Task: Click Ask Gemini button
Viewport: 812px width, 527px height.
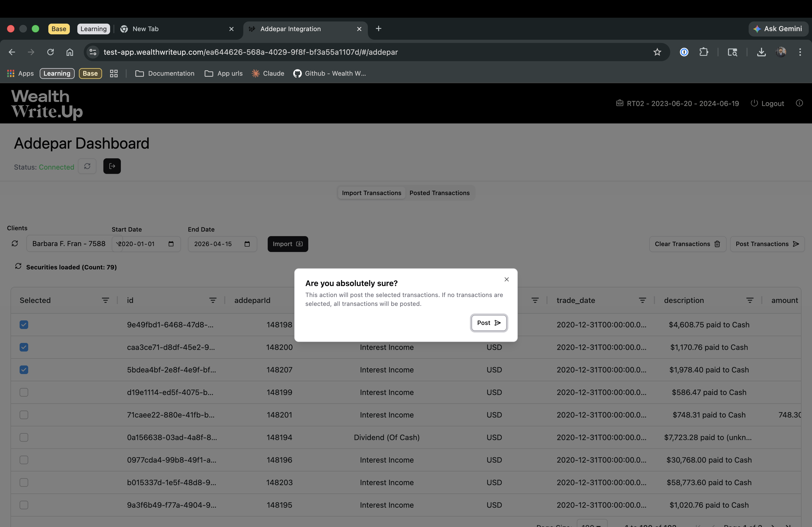Action: (x=778, y=29)
